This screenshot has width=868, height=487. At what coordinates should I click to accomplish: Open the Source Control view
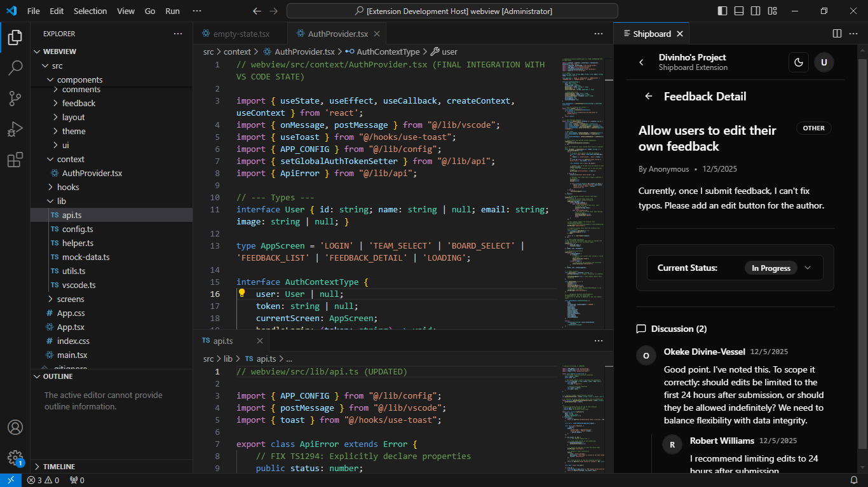pos(15,98)
